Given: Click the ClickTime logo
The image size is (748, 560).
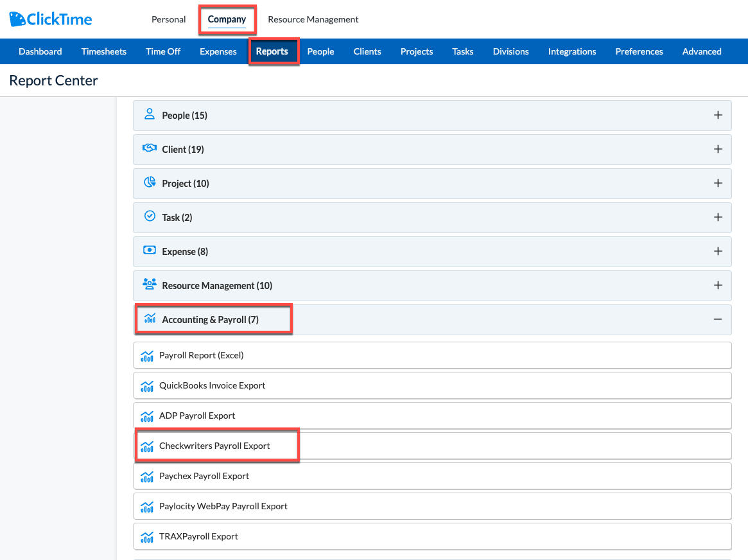Looking at the screenshot, I should (x=51, y=19).
